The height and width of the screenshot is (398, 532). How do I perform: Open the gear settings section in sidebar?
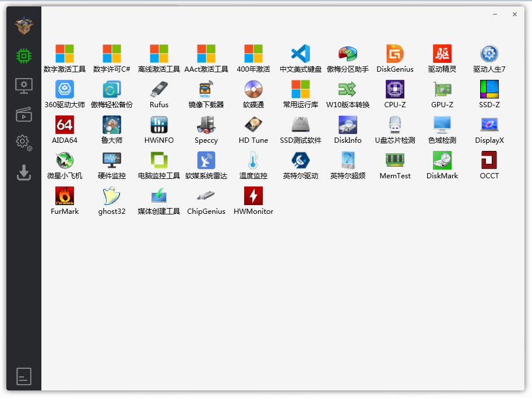[x=24, y=142]
